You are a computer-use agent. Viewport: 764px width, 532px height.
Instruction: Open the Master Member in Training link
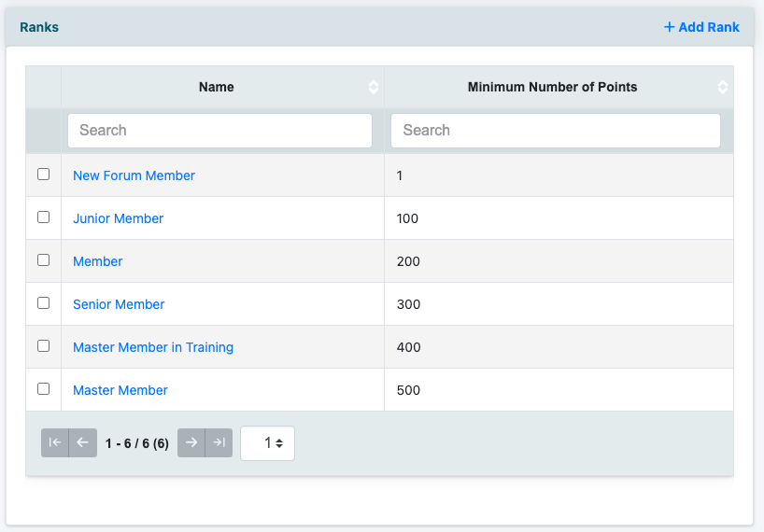pos(153,347)
